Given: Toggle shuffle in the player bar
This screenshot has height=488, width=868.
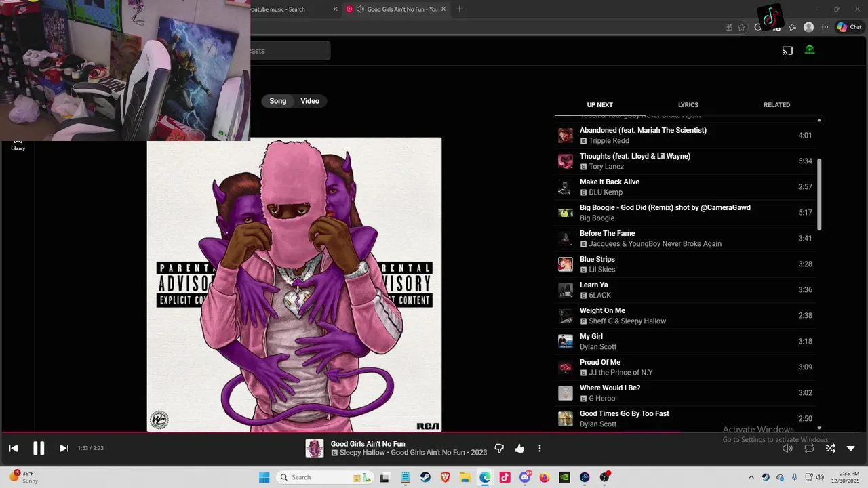Looking at the screenshot, I should pos(831,448).
